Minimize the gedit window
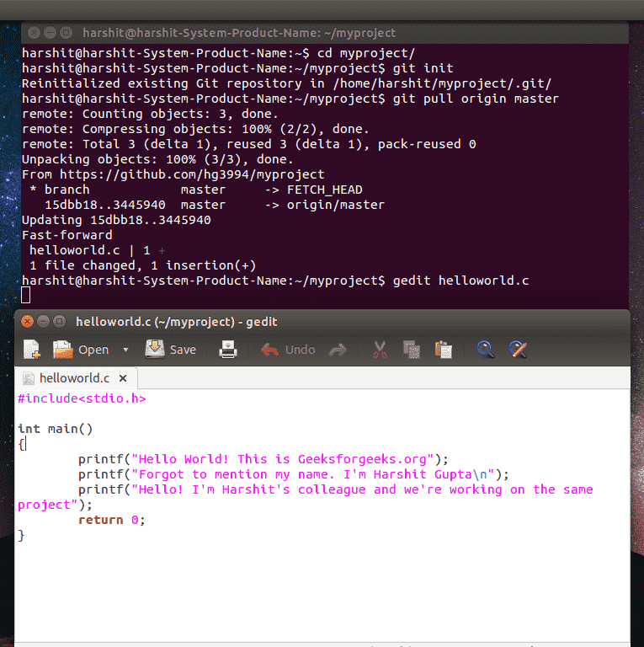This screenshot has height=647, width=644. (43, 322)
